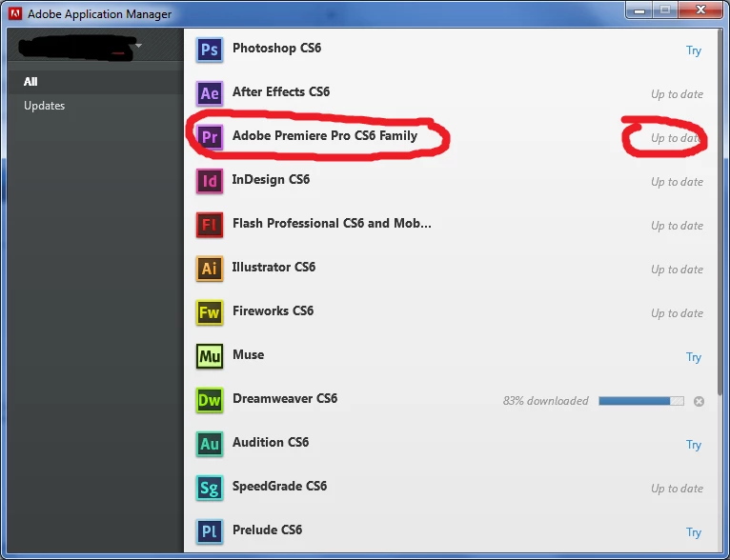730x560 pixels.
Task: Click the InDesign Id icon
Action: click(x=210, y=181)
